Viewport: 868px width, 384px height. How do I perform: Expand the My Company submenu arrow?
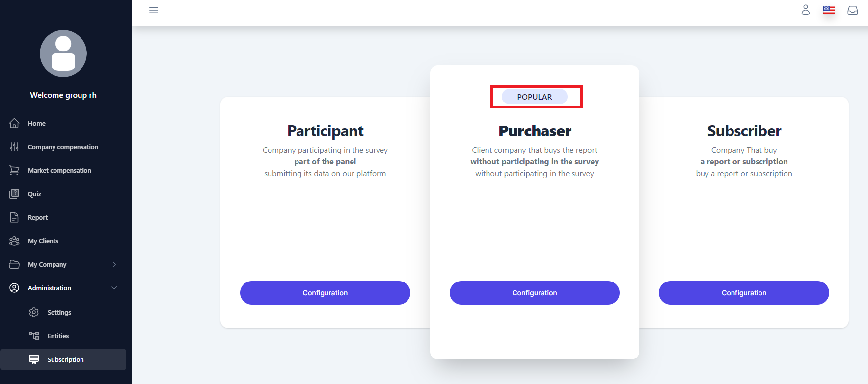coord(114,264)
